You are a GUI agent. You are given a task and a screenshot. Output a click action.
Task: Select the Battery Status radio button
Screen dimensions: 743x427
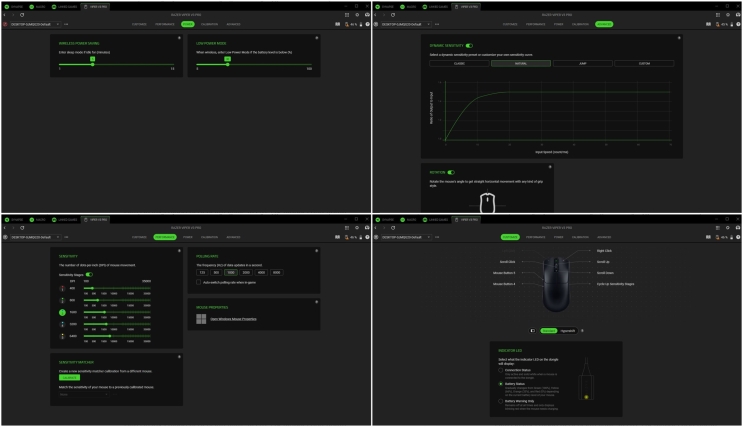(x=500, y=384)
